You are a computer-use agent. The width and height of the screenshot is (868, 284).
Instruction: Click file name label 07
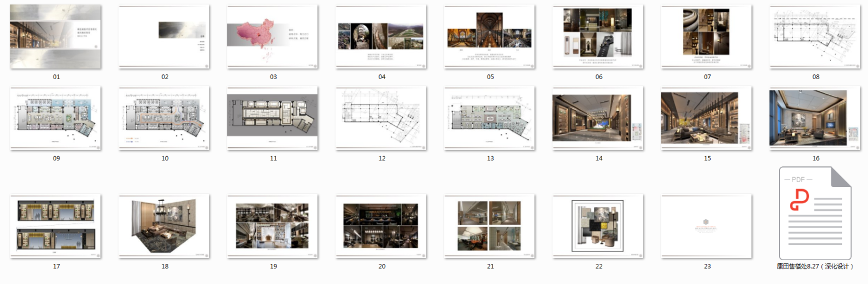[x=707, y=77]
